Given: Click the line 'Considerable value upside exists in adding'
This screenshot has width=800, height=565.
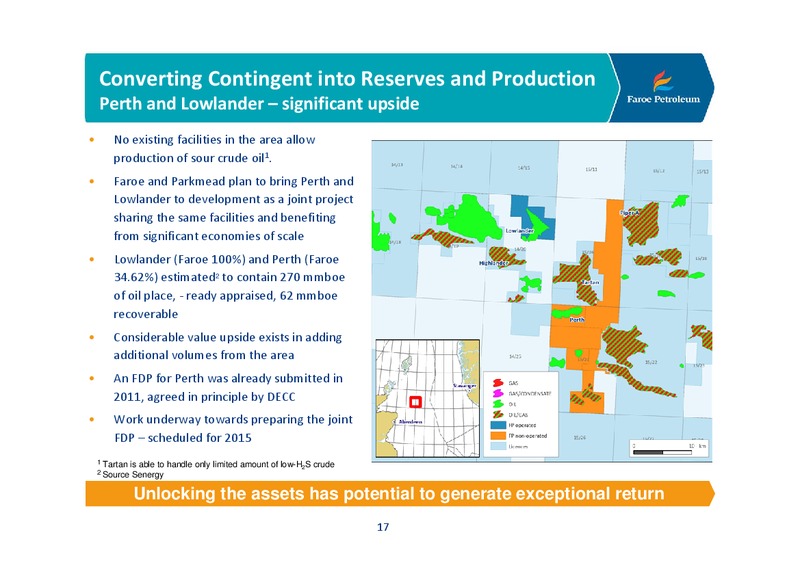Looking at the screenshot, I should click(x=228, y=337).
